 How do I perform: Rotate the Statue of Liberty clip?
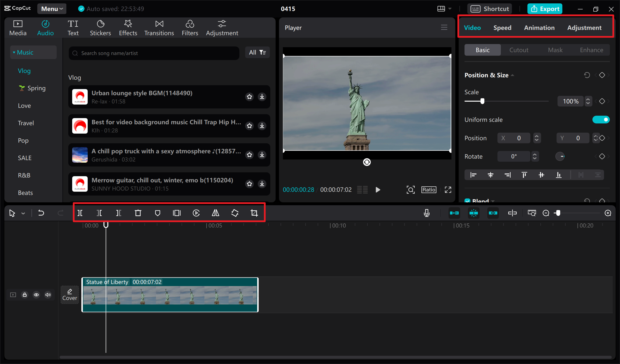coord(235,213)
